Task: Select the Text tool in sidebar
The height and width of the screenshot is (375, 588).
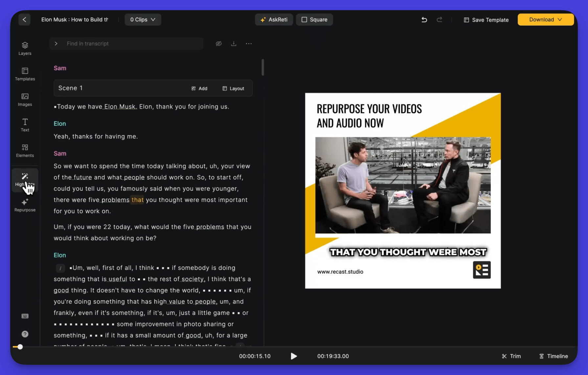Action: tap(25, 125)
